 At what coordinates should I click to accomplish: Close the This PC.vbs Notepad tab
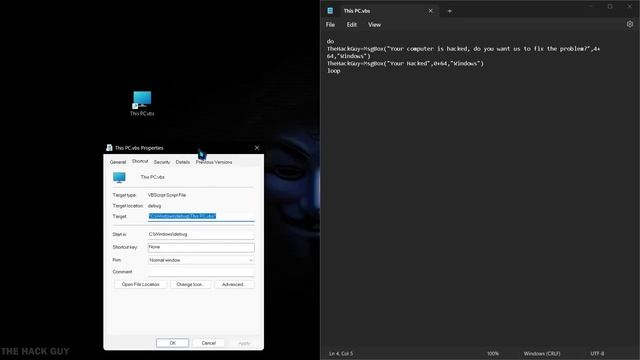(x=430, y=11)
